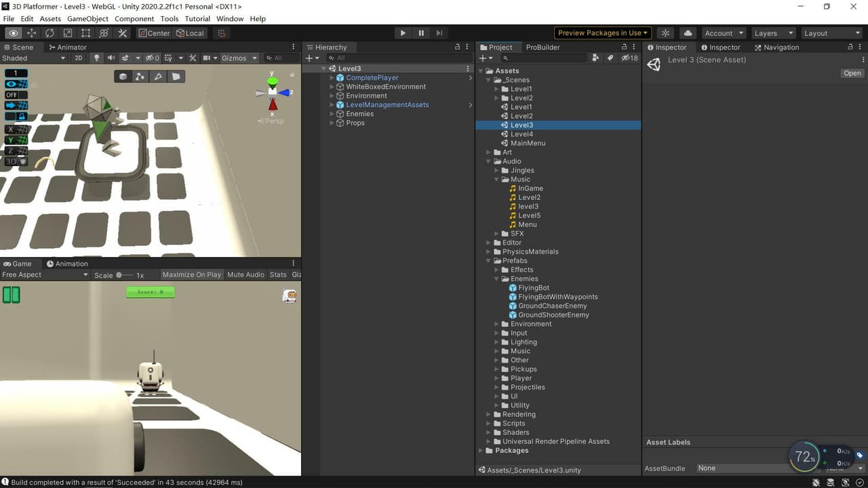Click the blue Z-axis cone on the scene gizmo

pyautogui.click(x=285, y=92)
